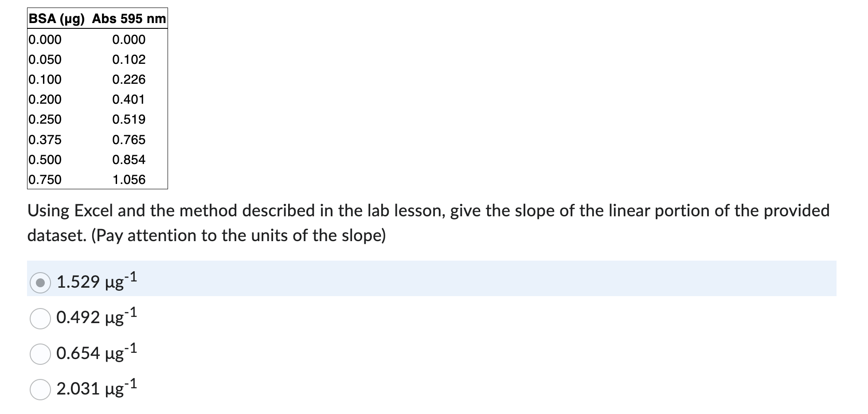This screenshot has width=868, height=414.
Task: Click the 0.765 absorbance entry
Action: (129, 140)
